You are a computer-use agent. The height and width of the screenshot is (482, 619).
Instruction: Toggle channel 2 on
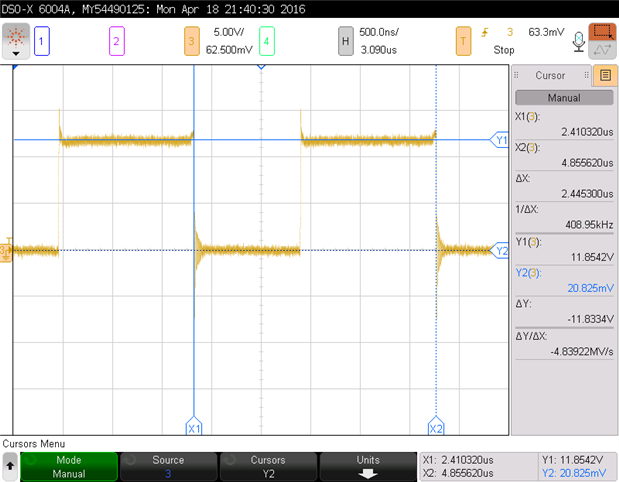[116, 41]
